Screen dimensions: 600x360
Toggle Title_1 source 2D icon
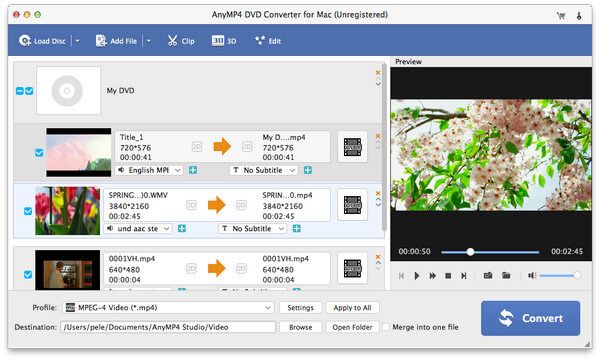point(197,147)
